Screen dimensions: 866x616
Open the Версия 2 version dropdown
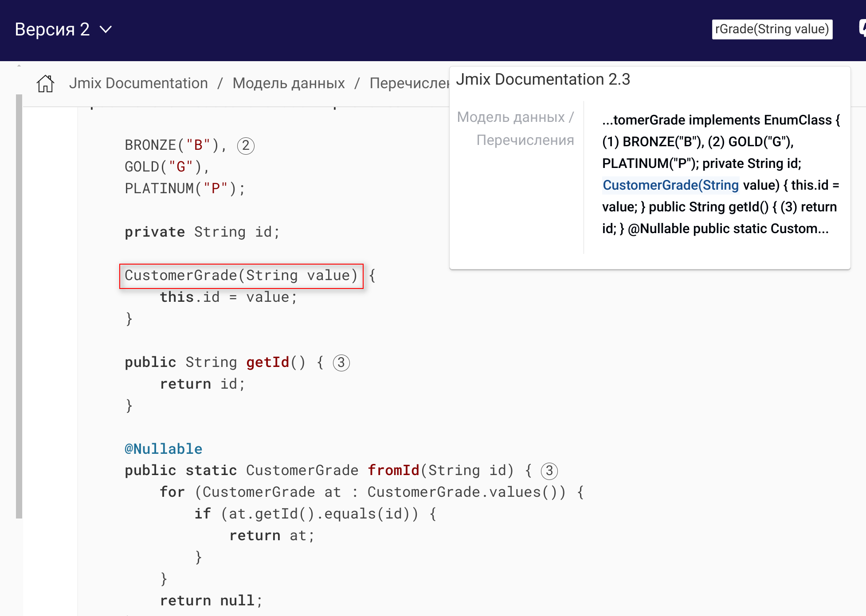(x=63, y=29)
